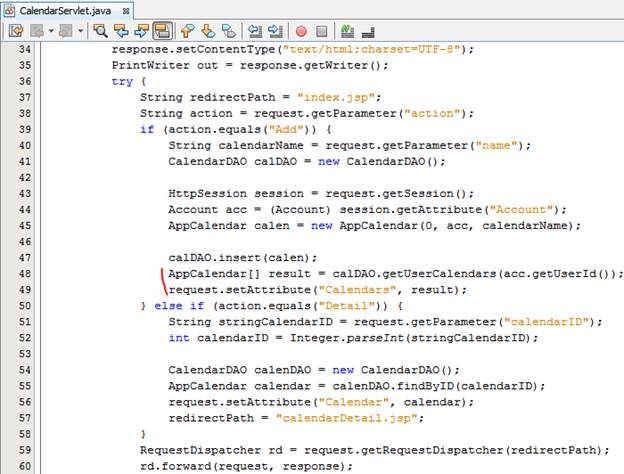Image resolution: width=624 pixels, height=474 pixels.
Task: Comment selected lines icon
Action: click(x=347, y=31)
